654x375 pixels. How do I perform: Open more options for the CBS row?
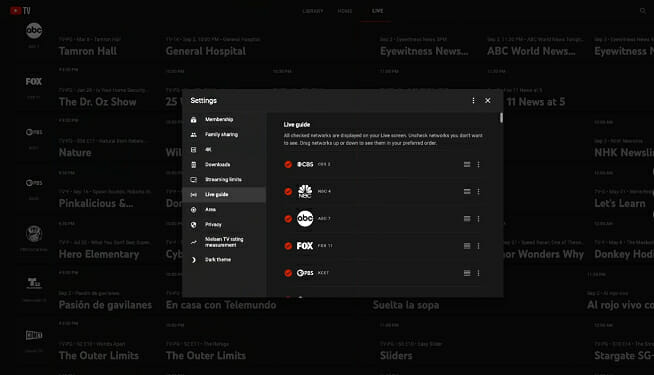click(478, 164)
